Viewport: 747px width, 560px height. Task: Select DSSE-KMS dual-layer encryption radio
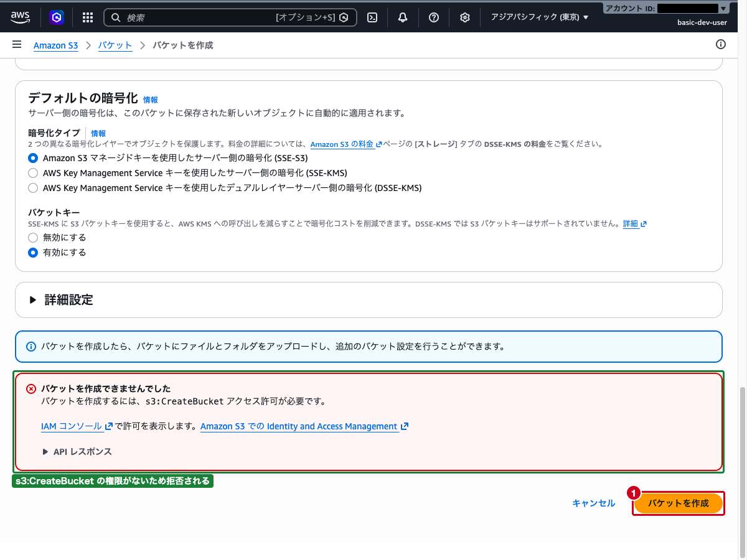click(33, 188)
